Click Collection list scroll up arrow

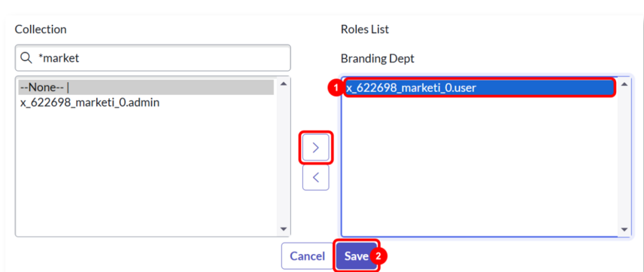(283, 84)
